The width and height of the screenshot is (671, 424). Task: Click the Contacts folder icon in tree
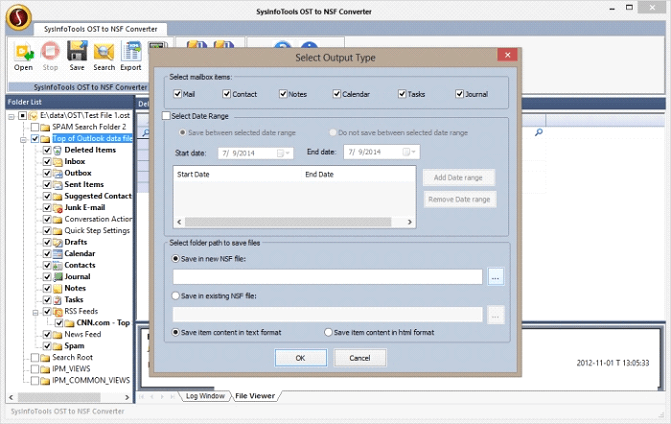coord(57,266)
